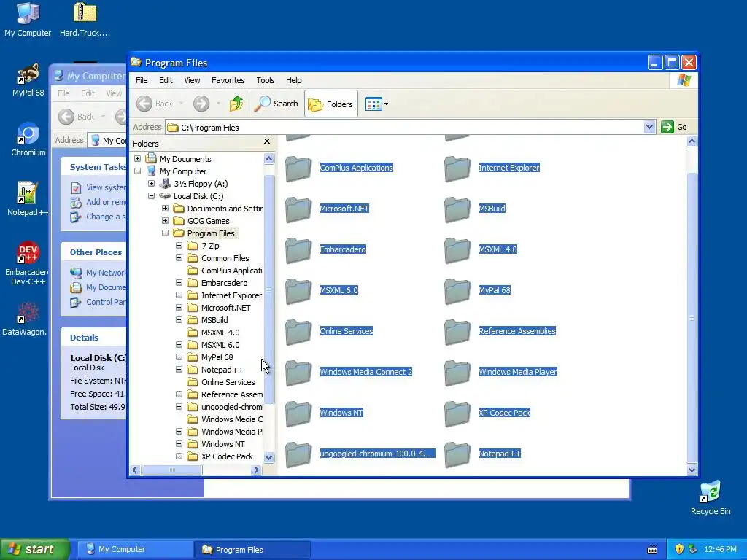Expand My Documents in folder tree
The image size is (747, 560).
(x=138, y=158)
